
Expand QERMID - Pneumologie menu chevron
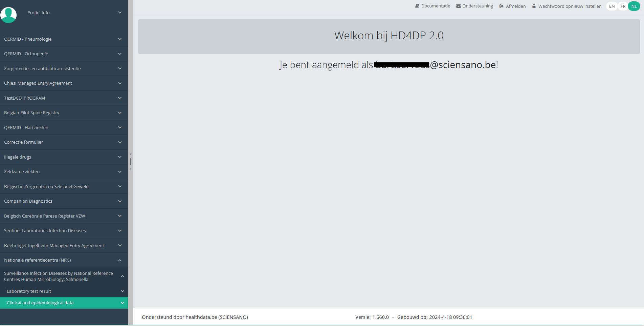coord(120,39)
